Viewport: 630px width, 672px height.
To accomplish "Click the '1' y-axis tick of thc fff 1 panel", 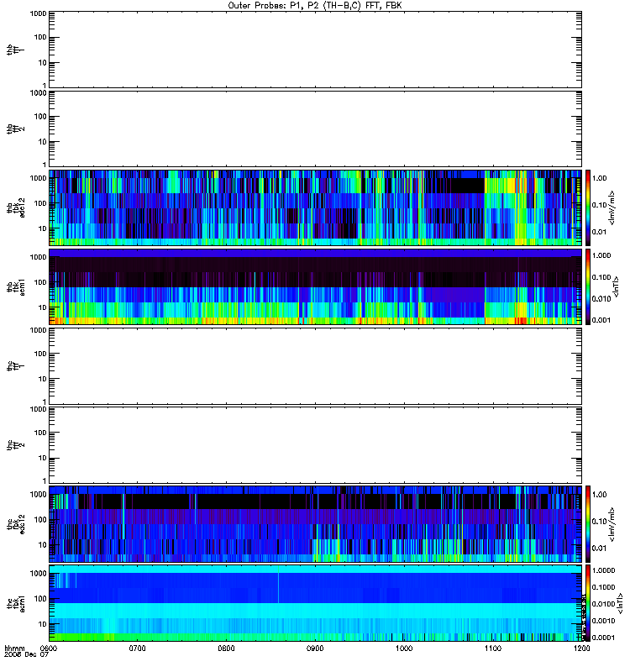I will 45,402.
